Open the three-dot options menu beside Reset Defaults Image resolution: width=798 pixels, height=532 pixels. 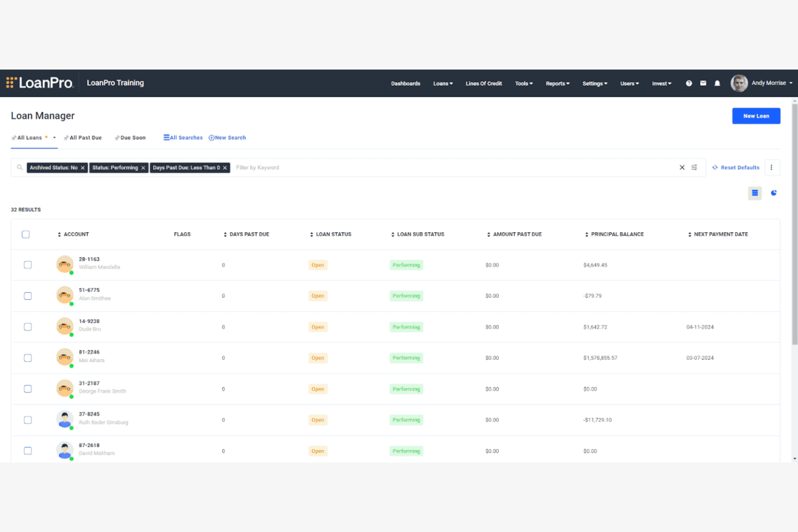pos(772,168)
